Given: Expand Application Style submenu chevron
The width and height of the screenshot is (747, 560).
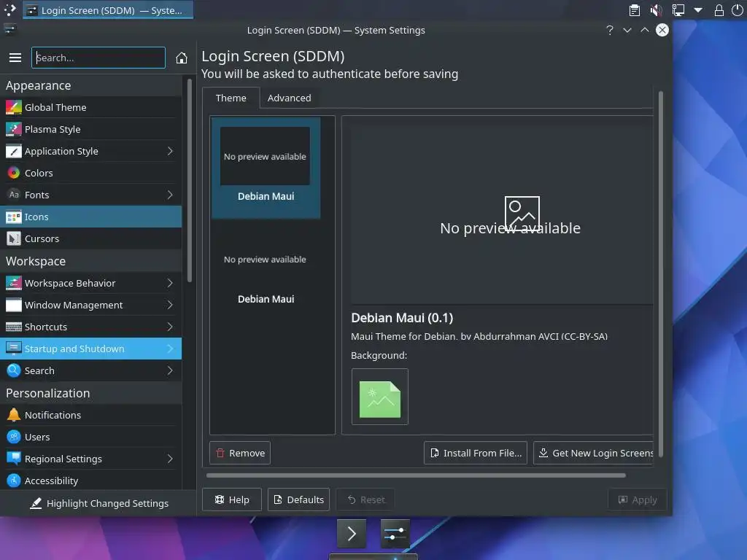Looking at the screenshot, I should click(x=170, y=151).
